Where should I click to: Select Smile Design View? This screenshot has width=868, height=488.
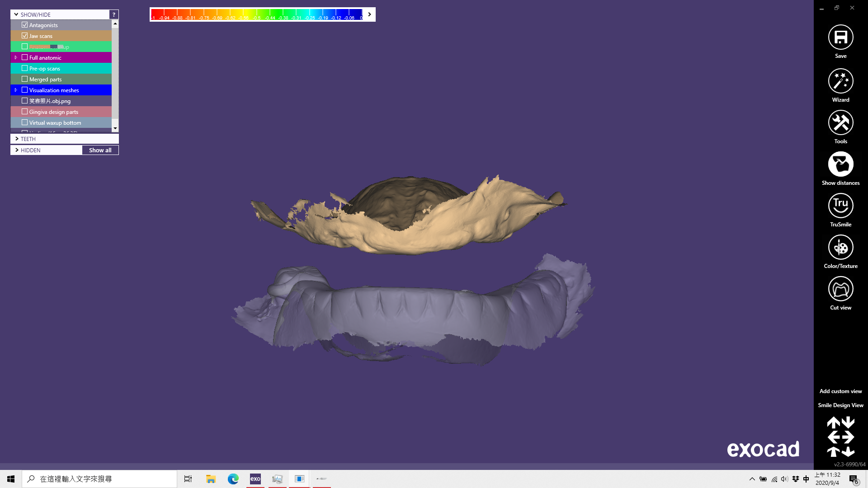coord(840,405)
